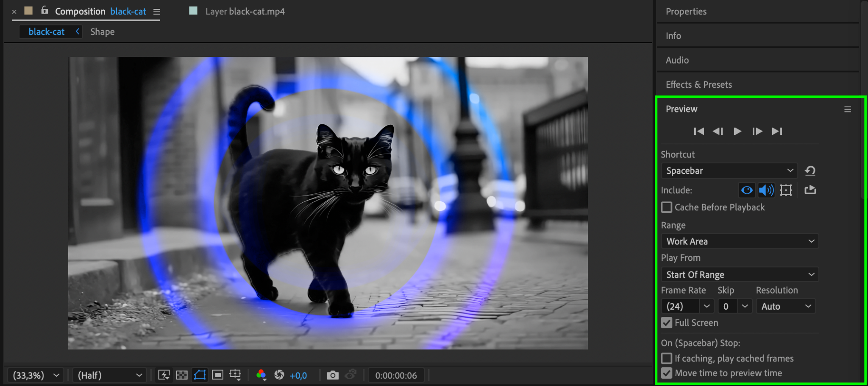
Task: Start playback with the Play button
Action: (x=737, y=131)
